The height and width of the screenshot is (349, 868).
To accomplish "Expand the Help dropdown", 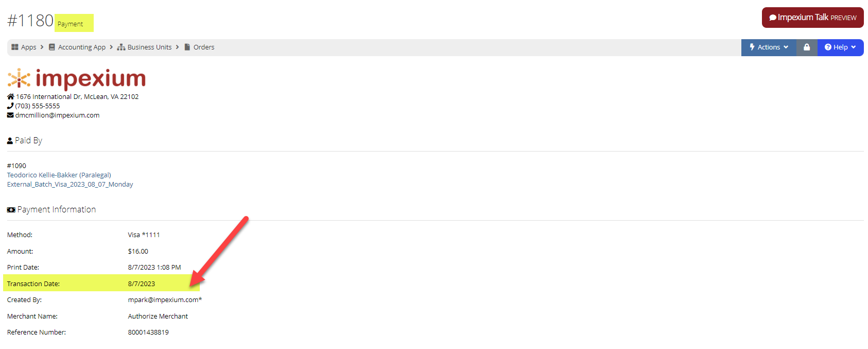I will pyautogui.click(x=840, y=47).
